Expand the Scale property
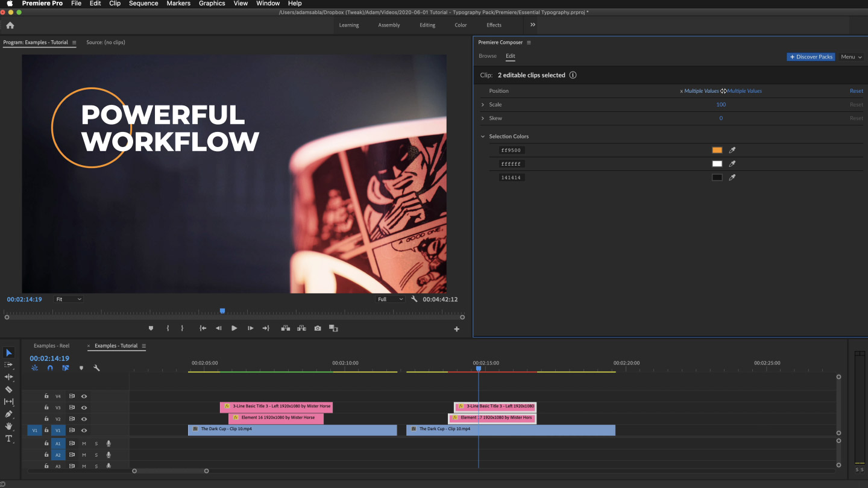Image resolution: width=868 pixels, height=488 pixels. pyautogui.click(x=483, y=105)
